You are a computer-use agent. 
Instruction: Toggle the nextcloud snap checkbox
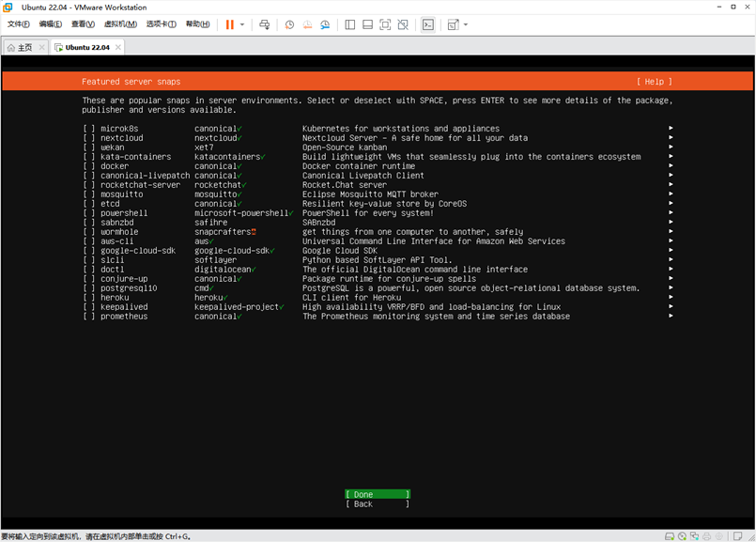[89, 138]
